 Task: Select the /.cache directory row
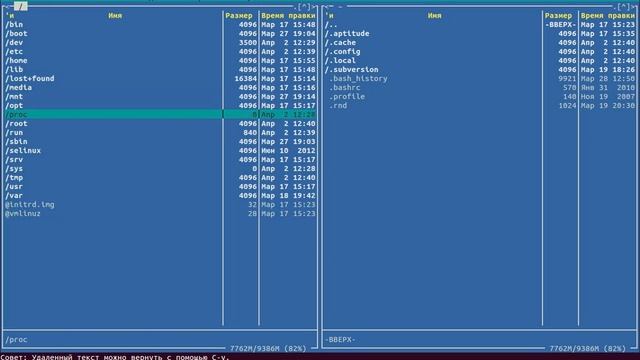[x=480, y=42]
